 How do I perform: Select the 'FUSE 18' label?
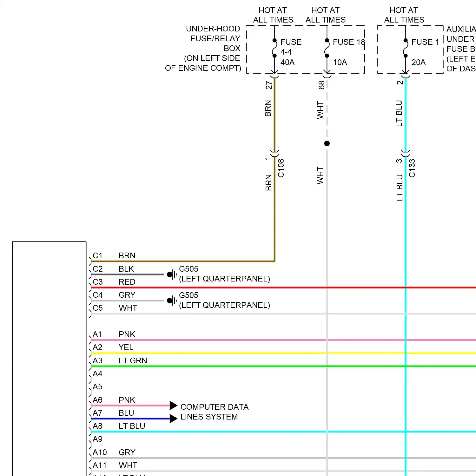coord(349,42)
